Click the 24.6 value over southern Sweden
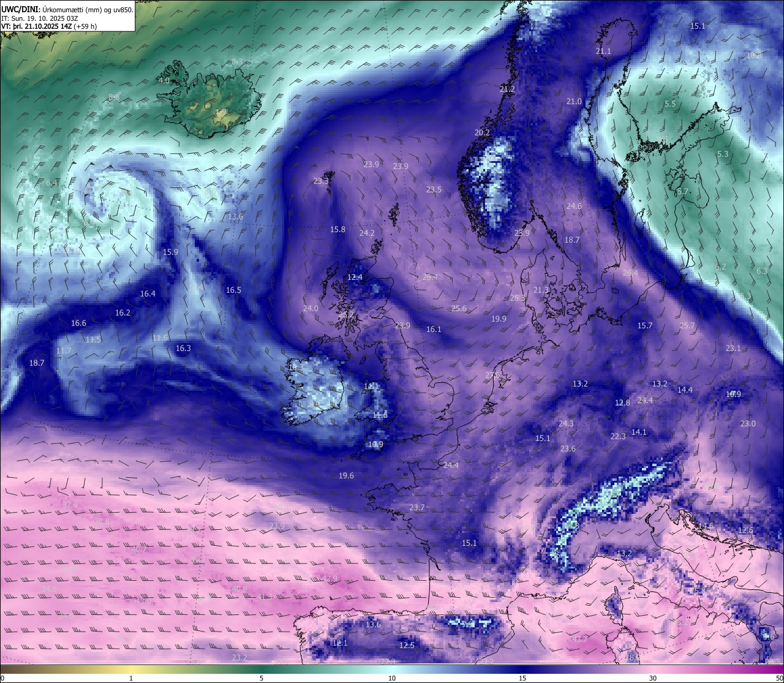This screenshot has height=683, width=784. [574, 206]
